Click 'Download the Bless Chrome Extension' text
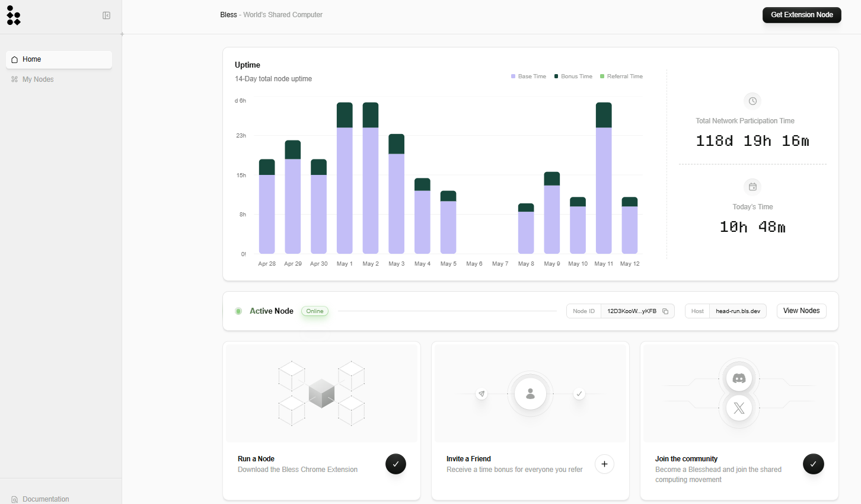The height and width of the screenshot is (504, 861). pos(298,470)
